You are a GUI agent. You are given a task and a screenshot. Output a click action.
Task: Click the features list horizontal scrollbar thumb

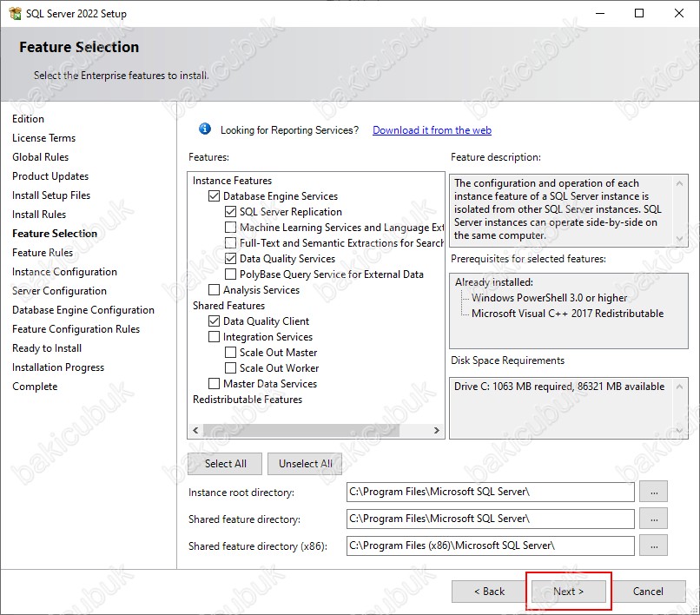click(x=301, y=431)
